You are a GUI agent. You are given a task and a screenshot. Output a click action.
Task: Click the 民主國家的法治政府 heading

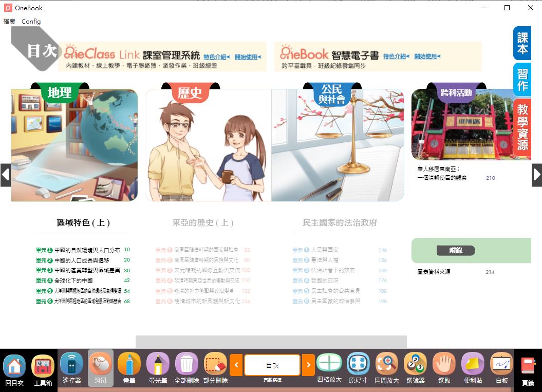[340, 222]
